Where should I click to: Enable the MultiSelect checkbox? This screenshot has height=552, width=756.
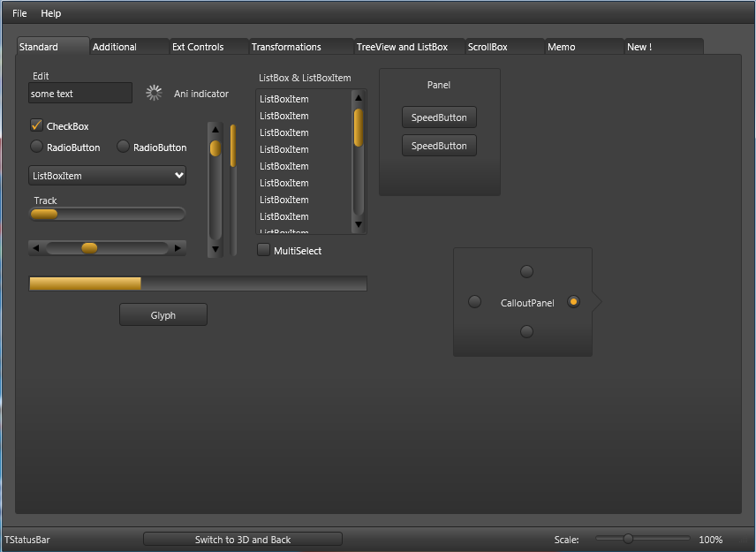click(x=263, y=250)
